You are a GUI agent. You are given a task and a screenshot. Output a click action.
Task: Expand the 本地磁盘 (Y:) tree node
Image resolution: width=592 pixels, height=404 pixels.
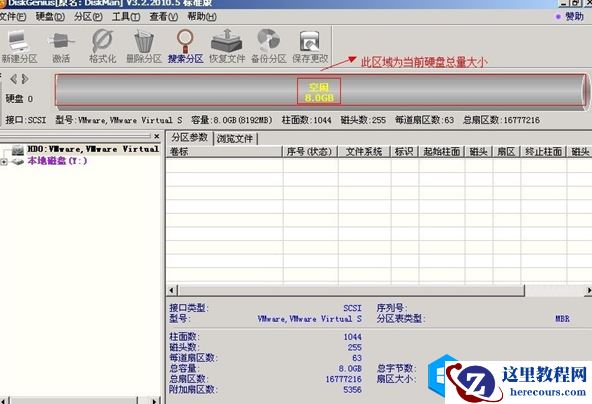(x=3, y=162)
